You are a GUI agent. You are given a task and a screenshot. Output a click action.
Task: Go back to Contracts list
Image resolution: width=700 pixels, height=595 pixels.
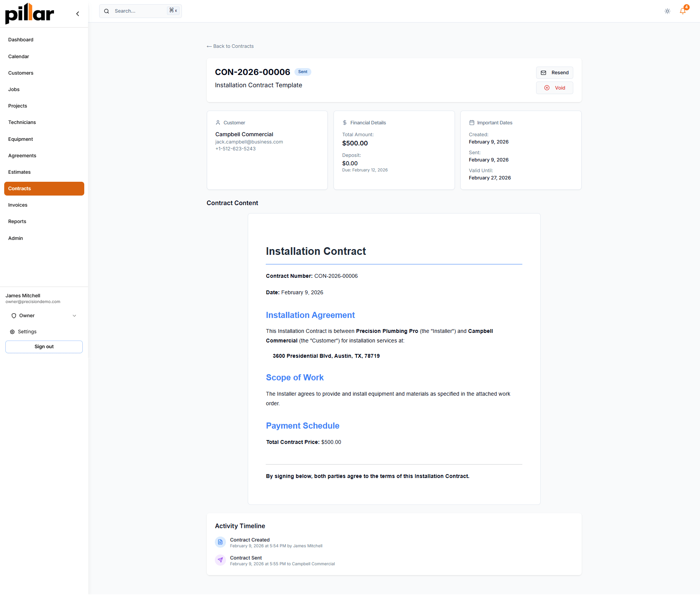[230, 46]
